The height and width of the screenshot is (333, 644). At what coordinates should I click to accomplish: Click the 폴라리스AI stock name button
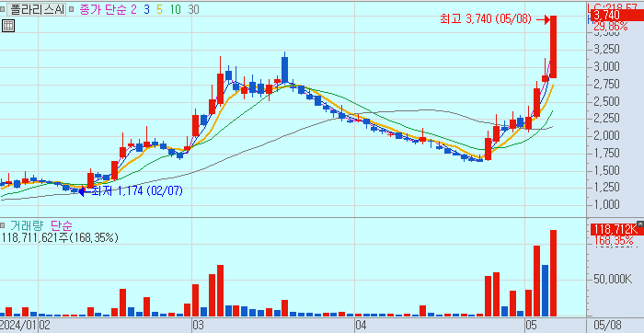point(36,9)
